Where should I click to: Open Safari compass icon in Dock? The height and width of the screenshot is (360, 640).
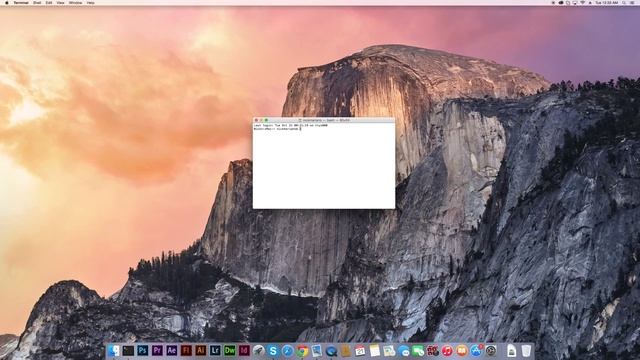pos(288,350)
